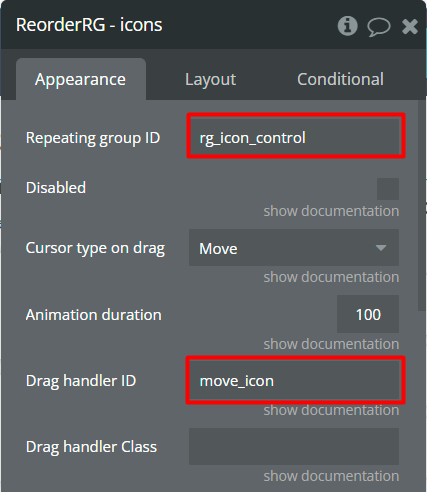Click the Move dropdown arrow
The image size is (427, 492).
(x=381, y=248)
